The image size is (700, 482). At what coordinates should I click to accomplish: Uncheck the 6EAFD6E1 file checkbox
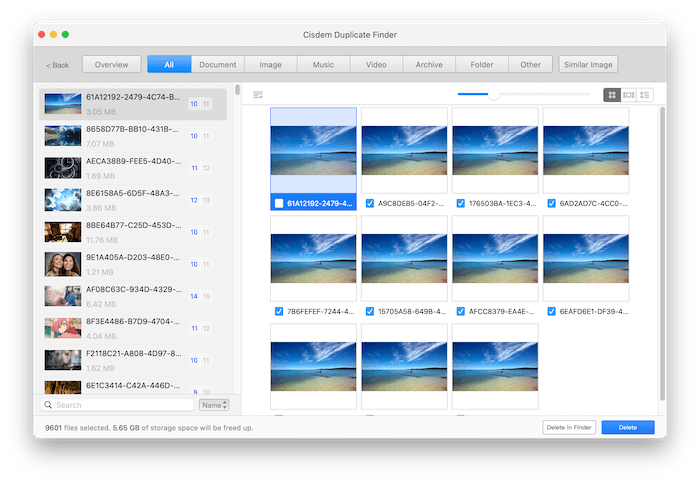552,311
